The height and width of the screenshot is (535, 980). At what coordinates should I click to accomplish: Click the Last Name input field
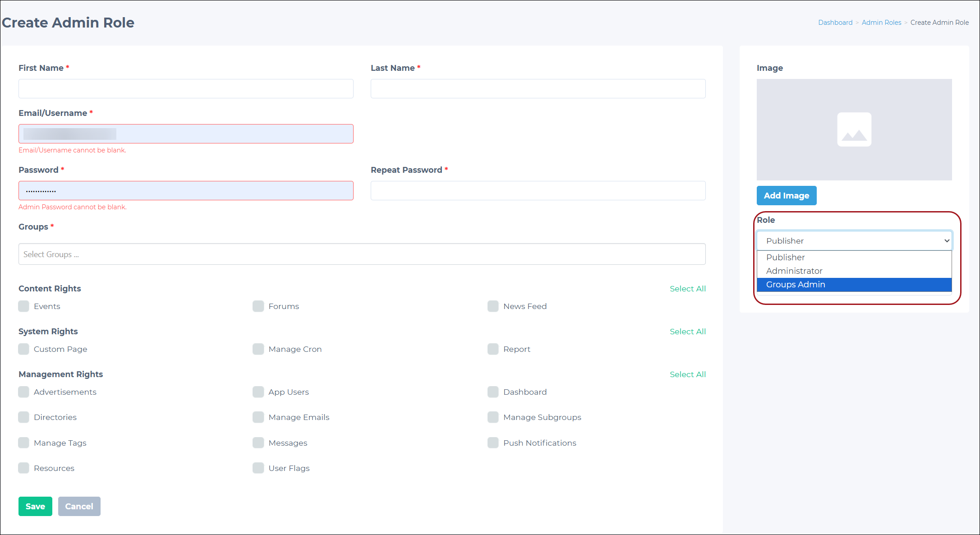point(538,89)
